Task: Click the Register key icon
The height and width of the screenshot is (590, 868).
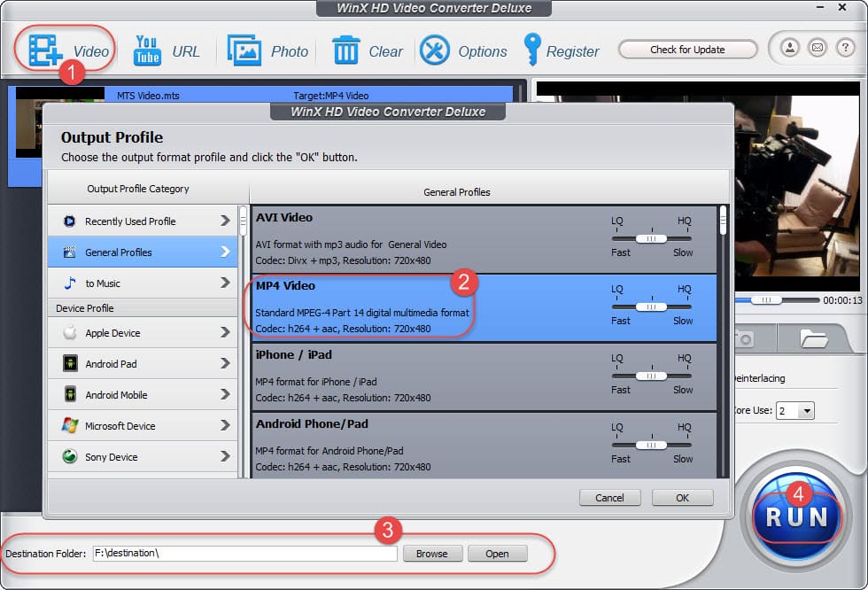Action: pyautogui.click(x=532, y=50)
